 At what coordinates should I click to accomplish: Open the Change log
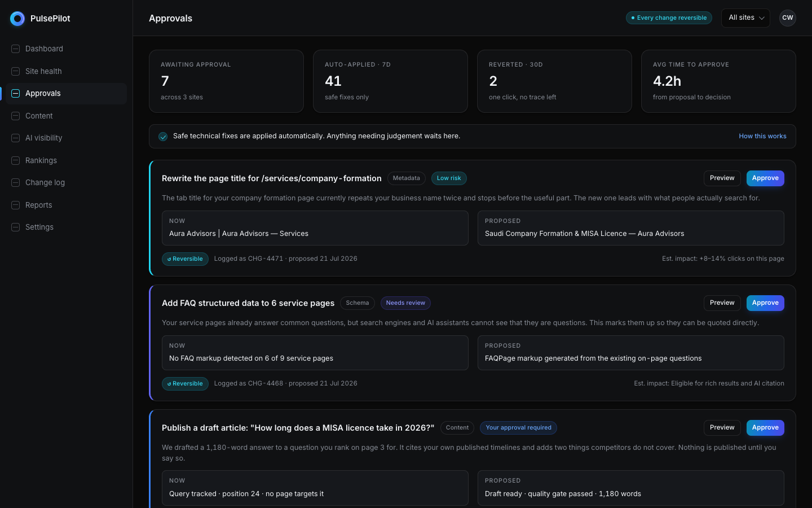point(67,183)
